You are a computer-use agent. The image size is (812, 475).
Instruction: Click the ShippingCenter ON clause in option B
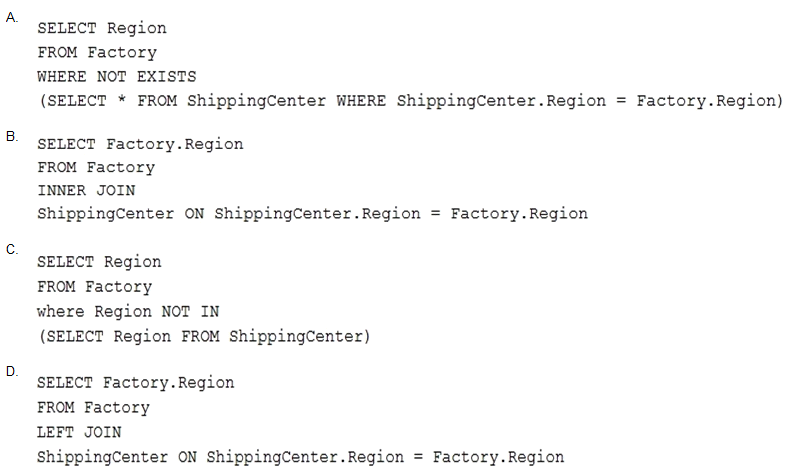(312, 214)
